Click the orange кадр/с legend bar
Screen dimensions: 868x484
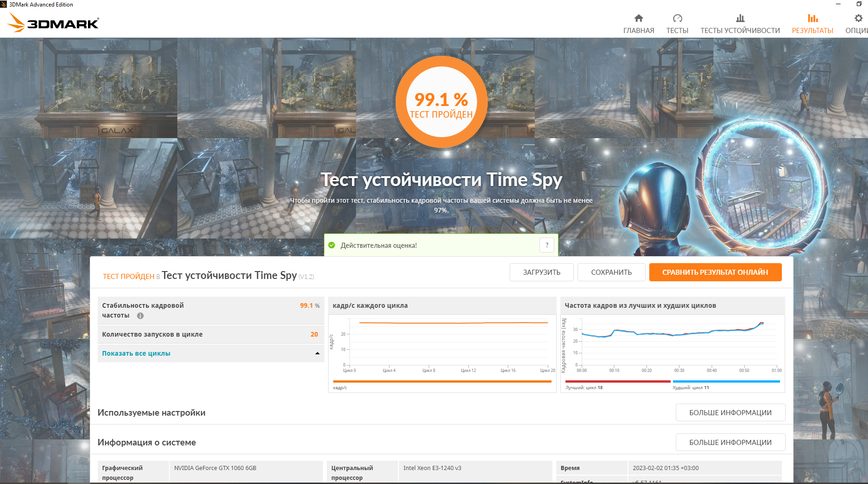442,382
